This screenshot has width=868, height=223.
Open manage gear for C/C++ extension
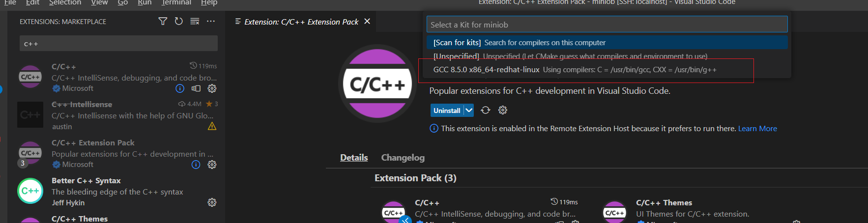point(212,88)
